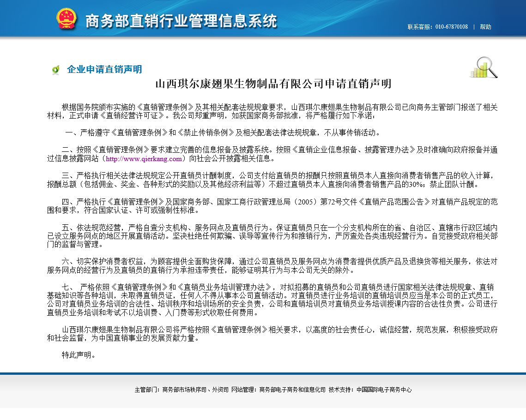The height and width of the screenshot is (420, 526).
Task: Click the closing 特此声明 line
Action: click(79, 355)
